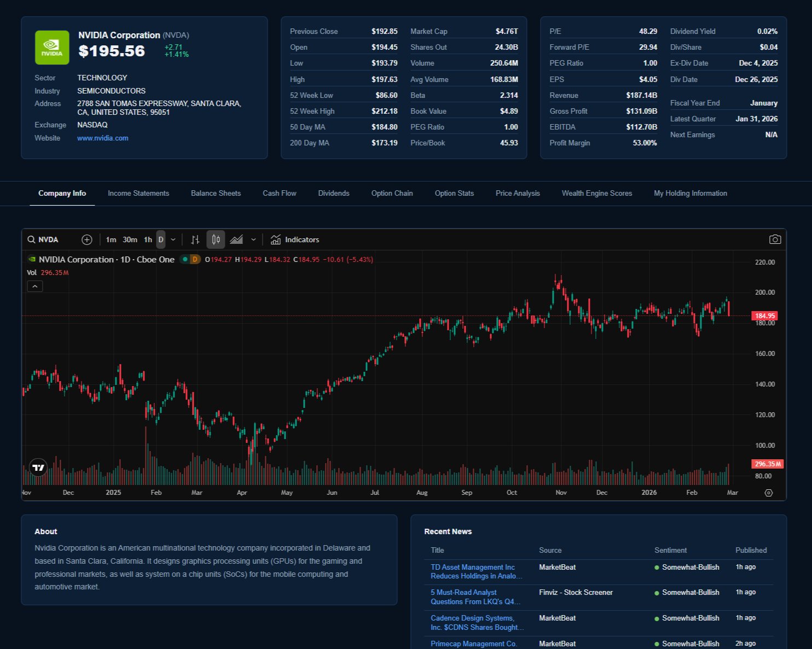812x649 pixels.
Task: Visit the www.nvidia.com website link
Action: tap(102, 138)
